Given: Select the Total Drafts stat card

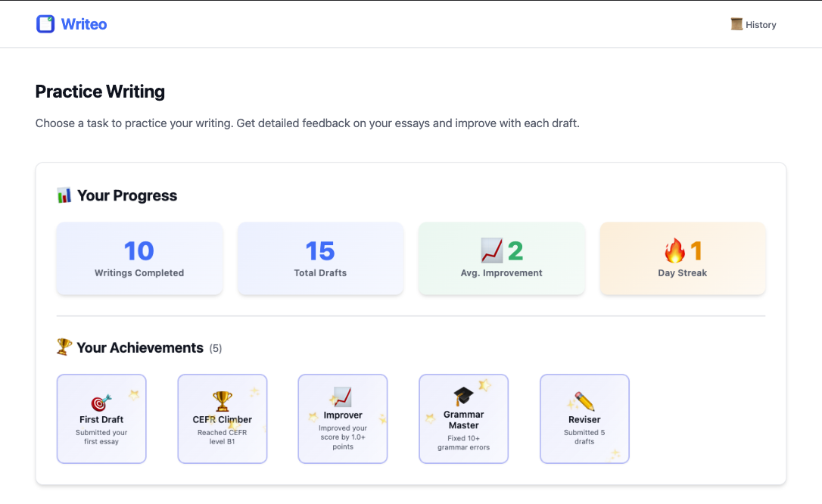Looking at the screenshot, I should click(320, 258).
